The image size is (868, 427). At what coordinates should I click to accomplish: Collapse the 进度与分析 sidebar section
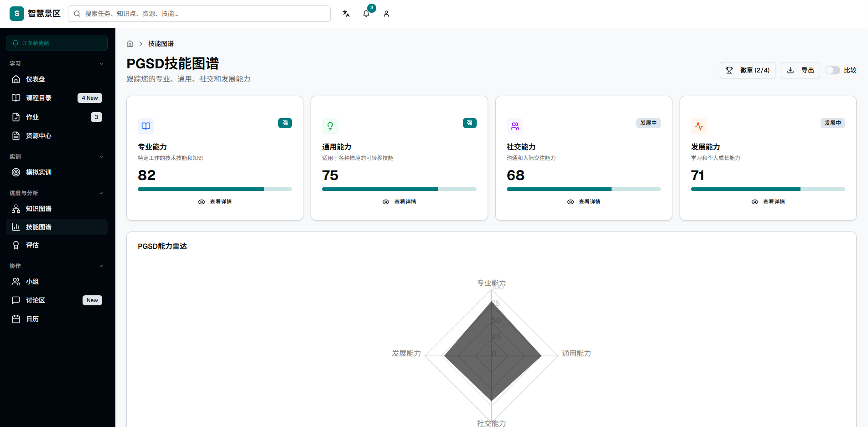point(101,193)
